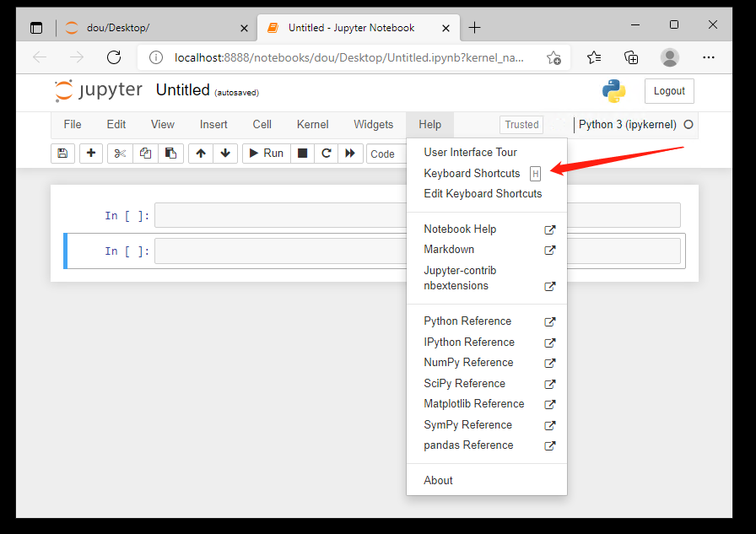Screen dimensions: 756x534
Task: Move selected cell down with arrow icon
Action: click(224, 154)
